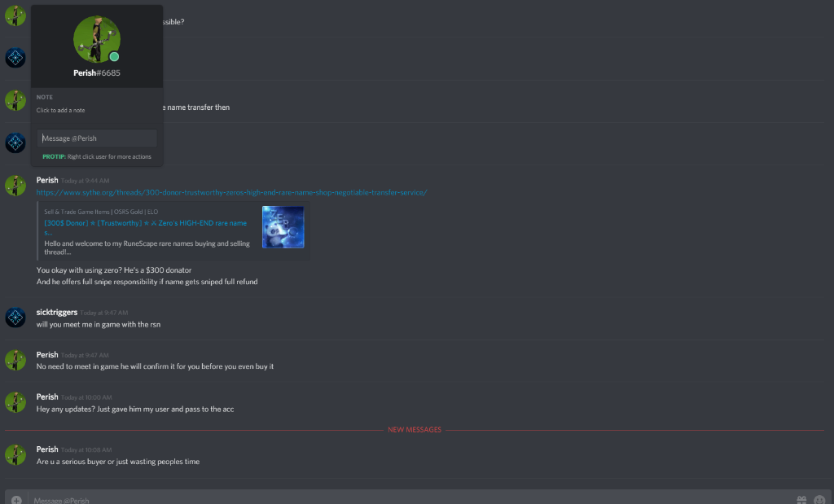834x504 pixels.
Task: Open the sythe.org thread URL link
Action: tap(231, 192)
